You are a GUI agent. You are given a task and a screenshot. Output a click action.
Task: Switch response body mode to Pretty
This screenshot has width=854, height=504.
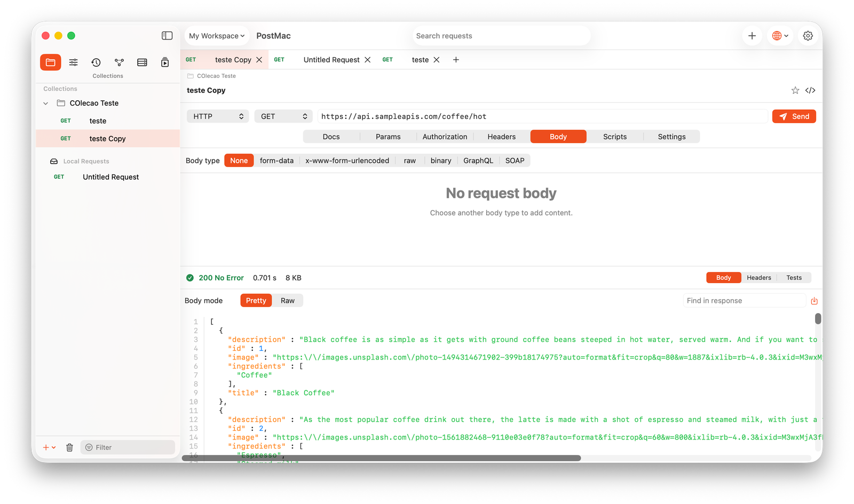256,301
